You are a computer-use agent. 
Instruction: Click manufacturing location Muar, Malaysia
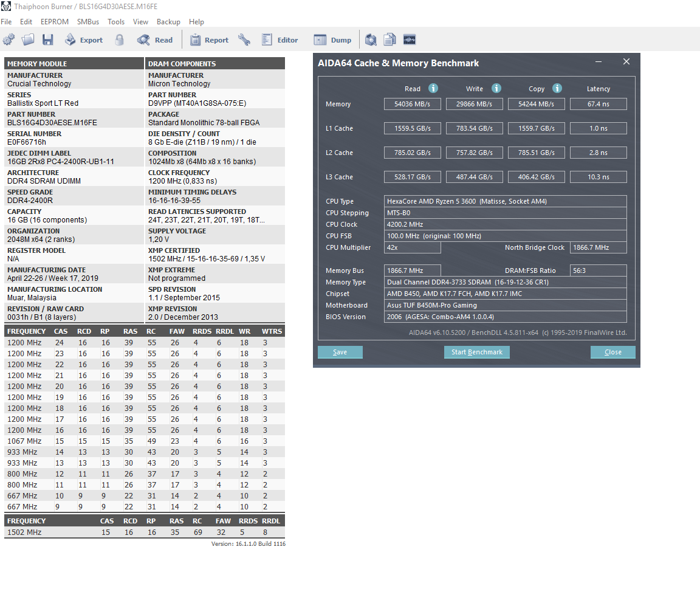(x=32, y=297)
